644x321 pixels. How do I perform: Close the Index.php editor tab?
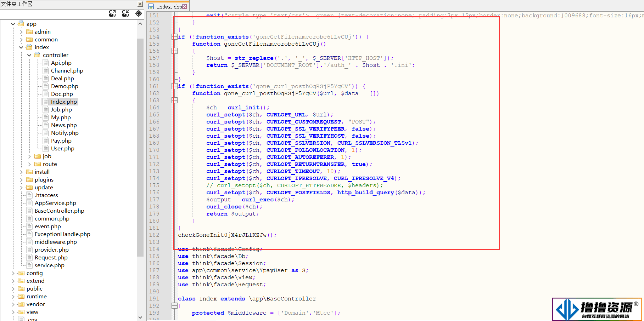click(185, 6)
